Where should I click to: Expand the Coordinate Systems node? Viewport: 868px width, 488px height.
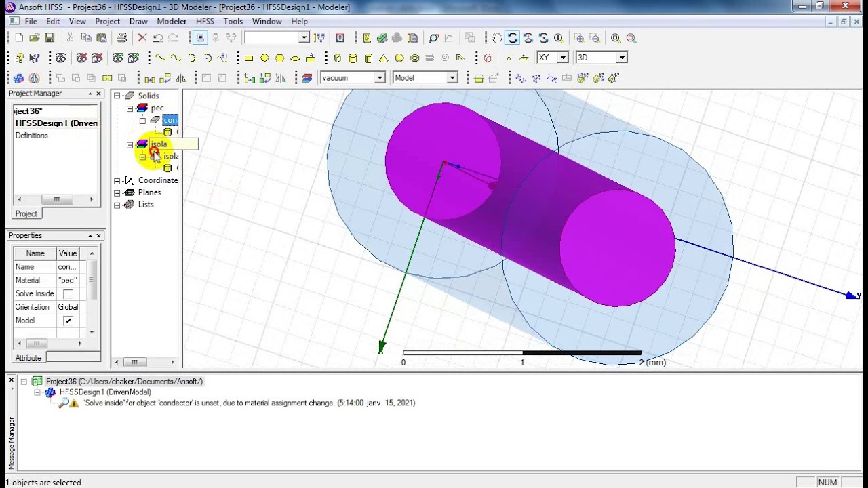pos(117,180)
